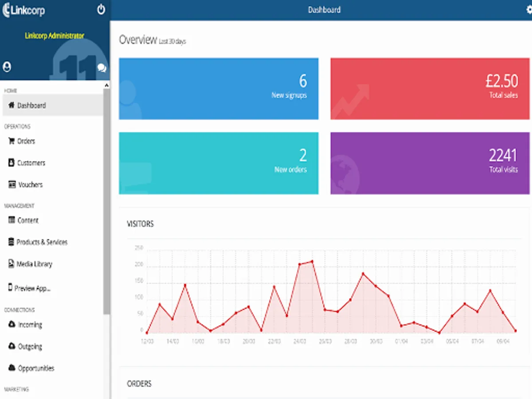Click the Dashboard home icon
This screenshot has height=399, width=532.
[12, 106]
